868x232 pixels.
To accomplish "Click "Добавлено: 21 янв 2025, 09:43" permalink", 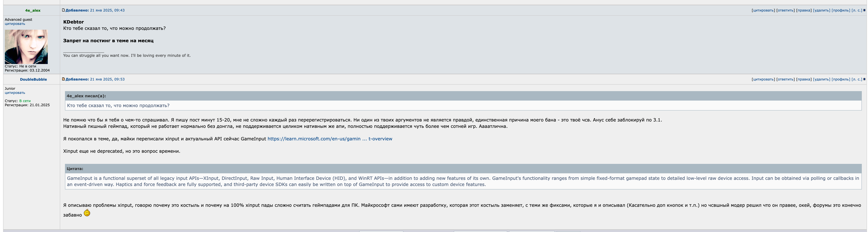I will (95, 10).
